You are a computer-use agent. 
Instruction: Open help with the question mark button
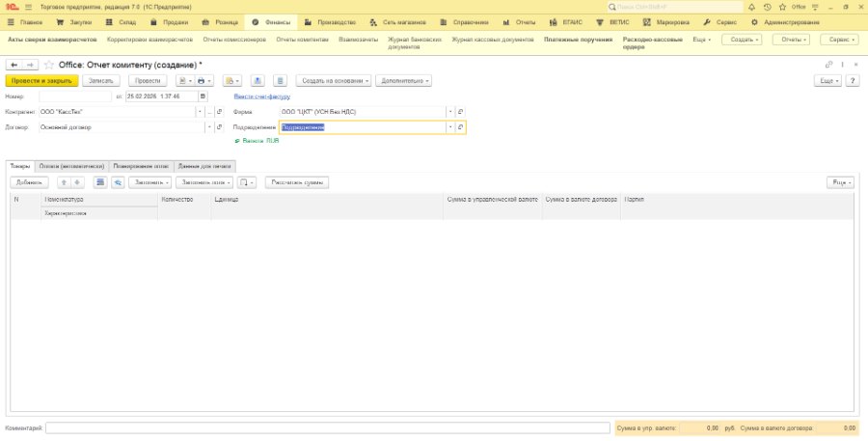coord(854,81)
